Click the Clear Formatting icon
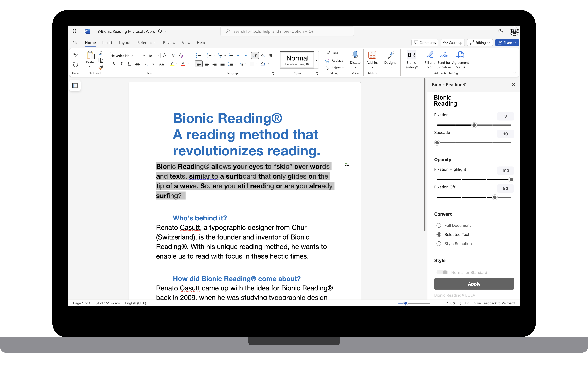The height and width of the screenshot is (368, 588). point(181,56)
